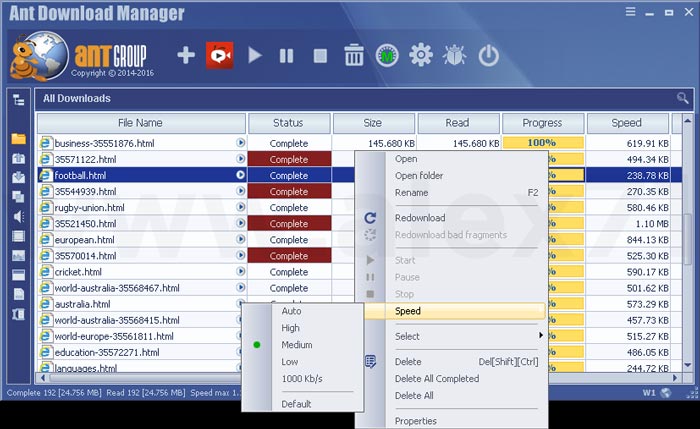Click the play arrow beside business-35551876.html

240,142
